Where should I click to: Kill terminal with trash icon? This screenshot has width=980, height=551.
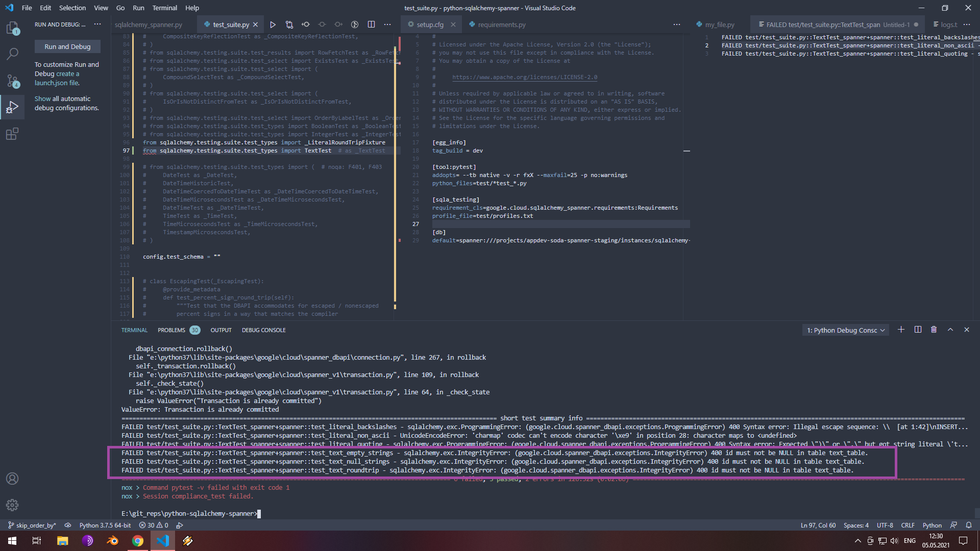(x=934, y=330)
